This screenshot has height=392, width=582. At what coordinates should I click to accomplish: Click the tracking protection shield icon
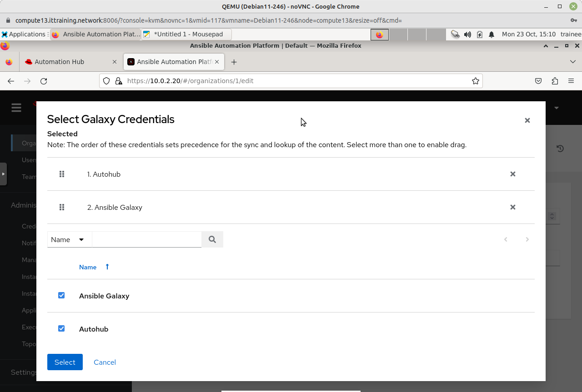[106, 81]
